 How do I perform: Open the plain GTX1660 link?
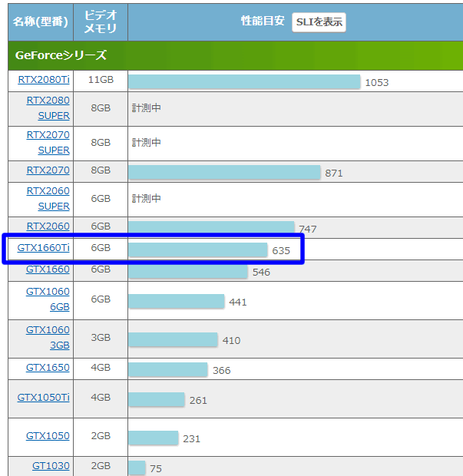[x=48, y=269]
